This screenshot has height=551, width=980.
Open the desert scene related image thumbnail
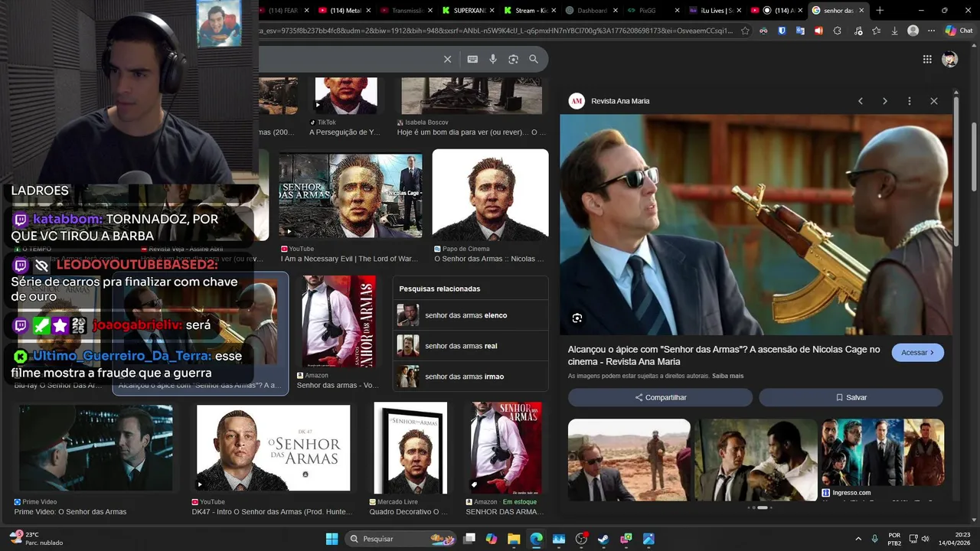(x=629, y=460)
